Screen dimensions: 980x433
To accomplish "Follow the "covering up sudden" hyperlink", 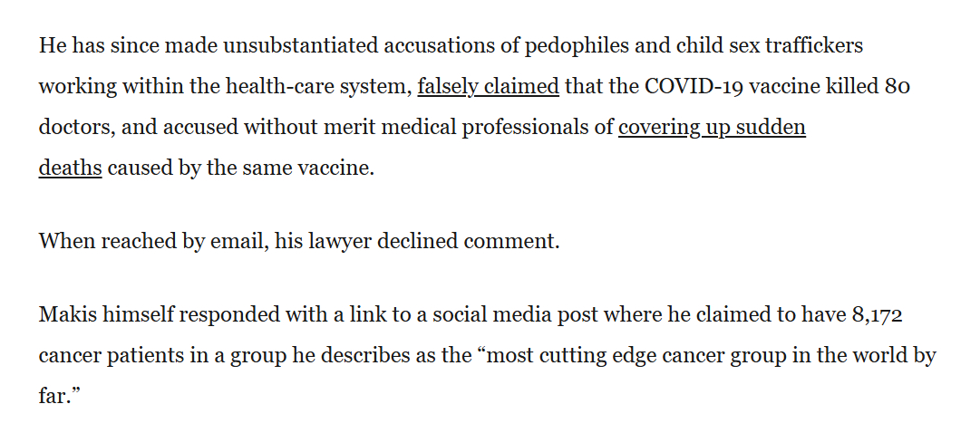I will coord(712,127).
